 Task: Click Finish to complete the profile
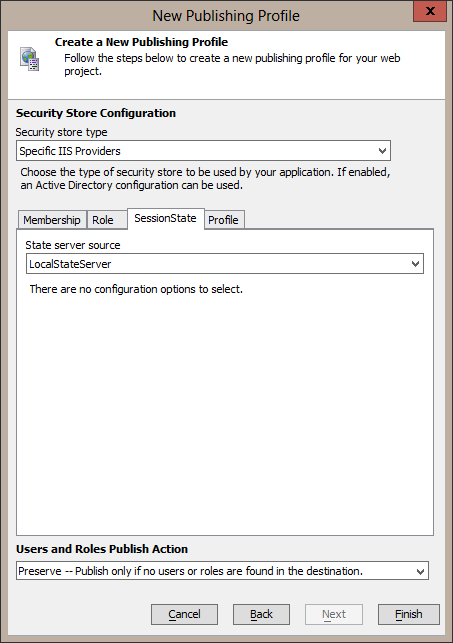tap(409, 614)
